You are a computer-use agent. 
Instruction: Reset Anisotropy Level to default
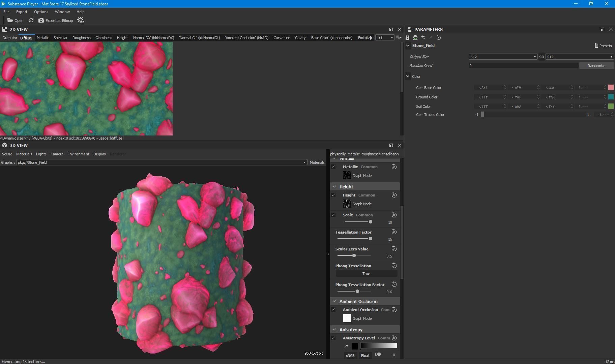pos(394,338)
